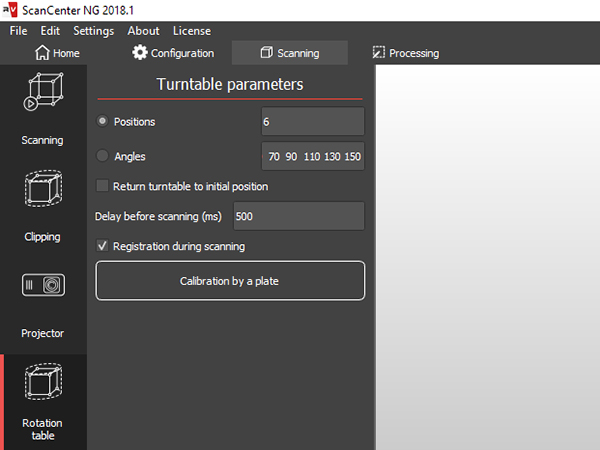The height and width of the screenshot is (450, 600).
Task: Click the Home house icon
Action: point(42,53)
